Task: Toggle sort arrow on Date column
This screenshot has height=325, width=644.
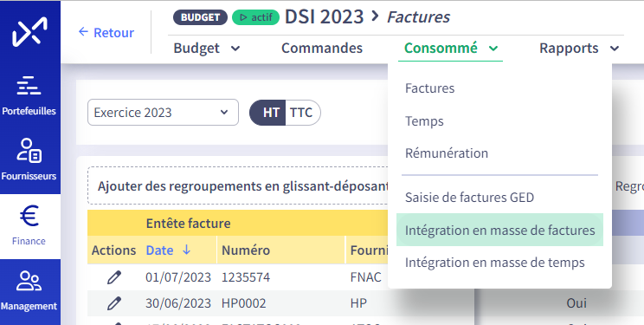Action: pos(186,250)
